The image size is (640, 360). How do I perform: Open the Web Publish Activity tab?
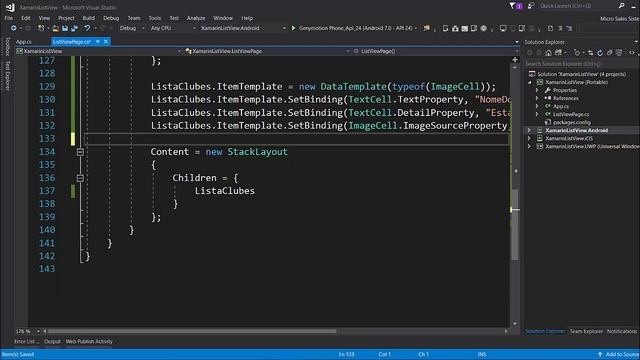[x=89, y=341]
